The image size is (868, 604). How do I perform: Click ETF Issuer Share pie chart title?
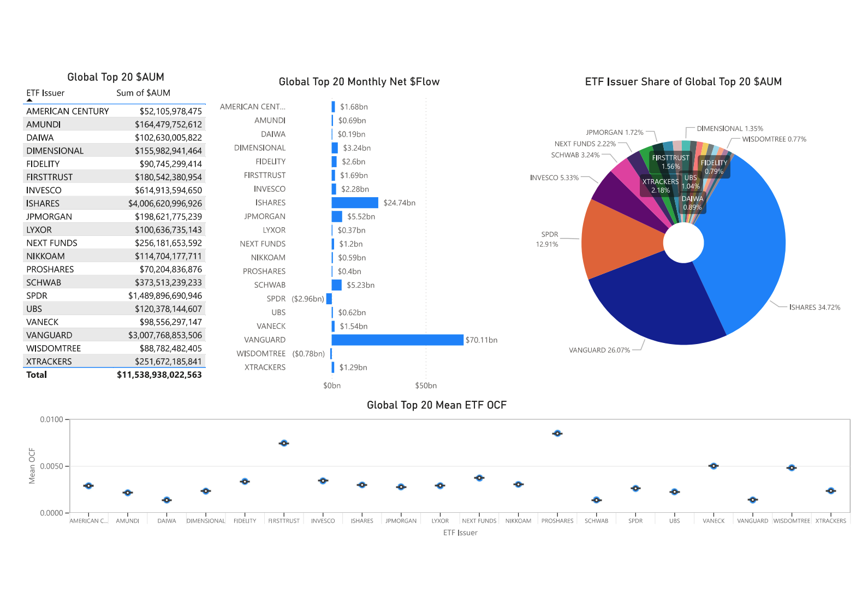[683, 82]
